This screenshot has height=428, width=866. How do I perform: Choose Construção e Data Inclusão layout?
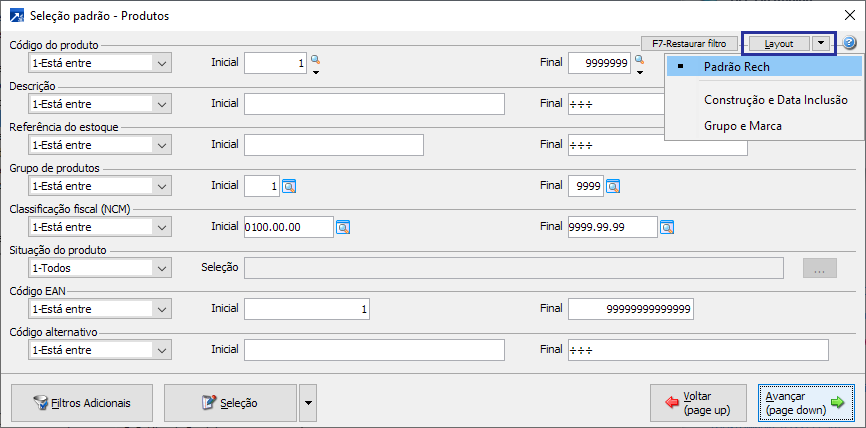coord(775,100)
